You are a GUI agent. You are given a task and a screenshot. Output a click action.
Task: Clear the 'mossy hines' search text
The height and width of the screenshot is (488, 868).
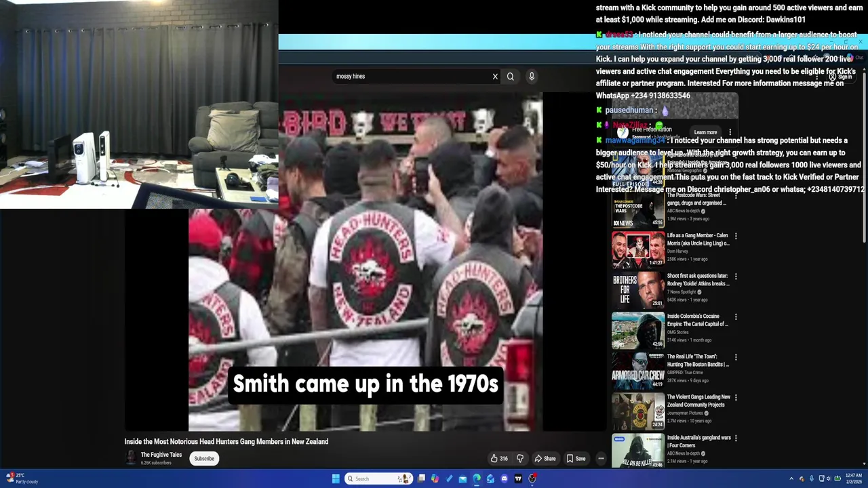(495, 77)
